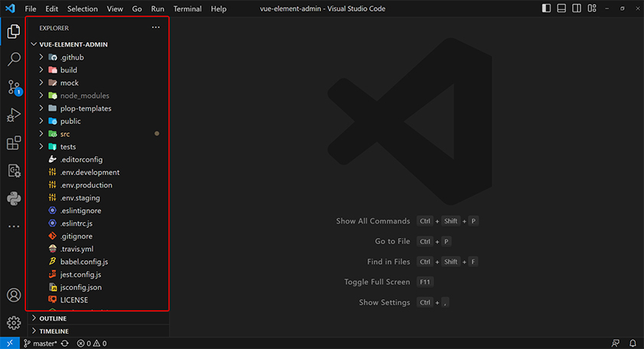The height and width of the screenshot is (349, 644).
Task: Open the .eslintignore file
Action: (99, 210)
